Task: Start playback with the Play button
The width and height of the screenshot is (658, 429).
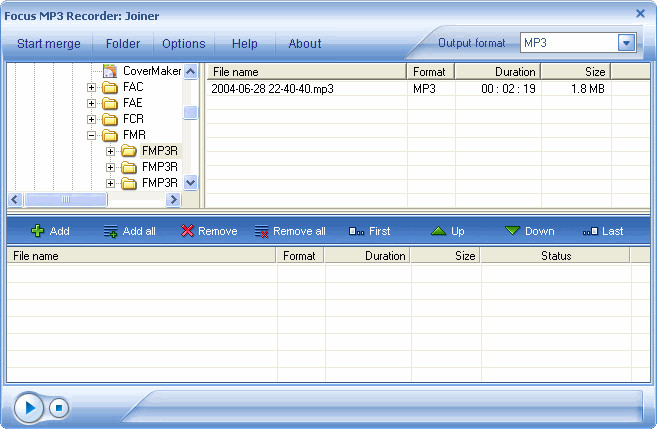Action: coord(29,408)
